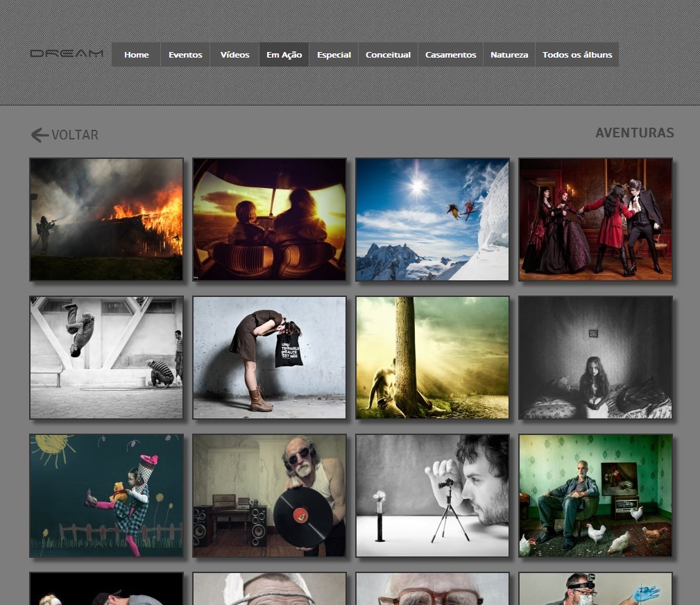The width and height of the screenshot is (700, 605).
Task: View the gothic costume group photo
Action: tap(595, 219)
